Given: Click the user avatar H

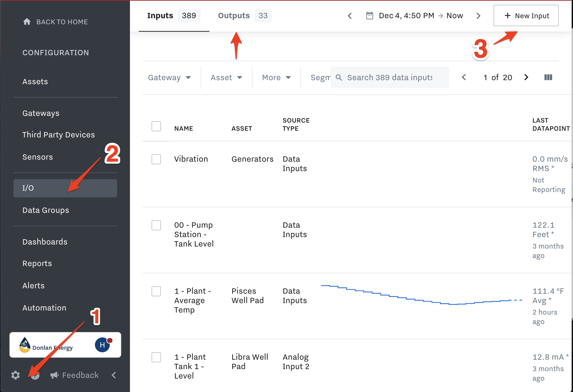Looking at the screenshot, I should (x=102, y=345).
